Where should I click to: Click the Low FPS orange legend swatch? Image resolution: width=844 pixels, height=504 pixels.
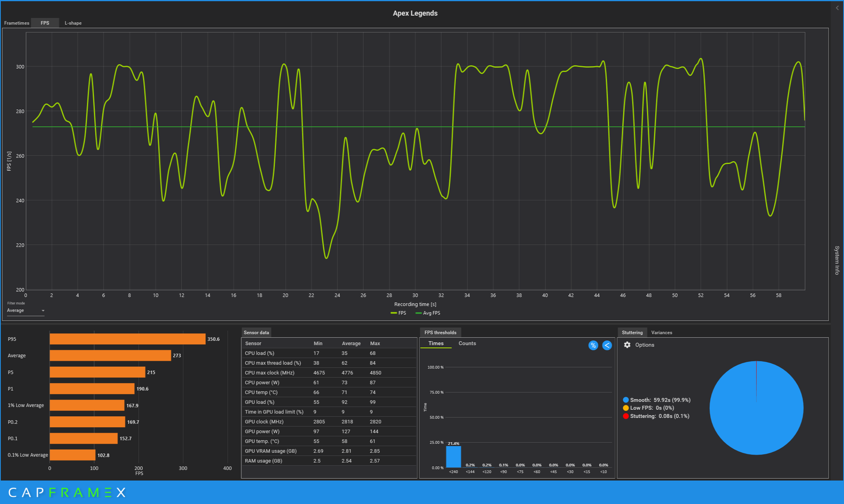pyautogui.click(x=626, y=408)
